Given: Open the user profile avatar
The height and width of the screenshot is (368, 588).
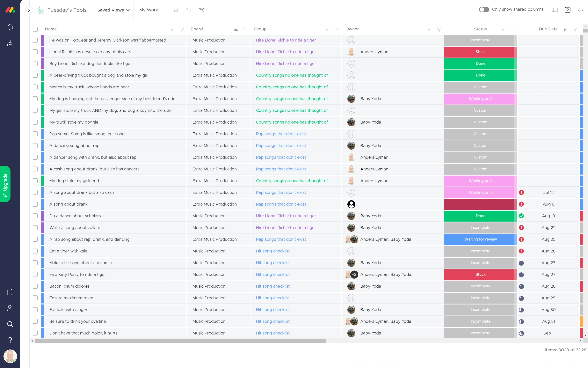Looking at the screenshot, I should click(10, 356).
